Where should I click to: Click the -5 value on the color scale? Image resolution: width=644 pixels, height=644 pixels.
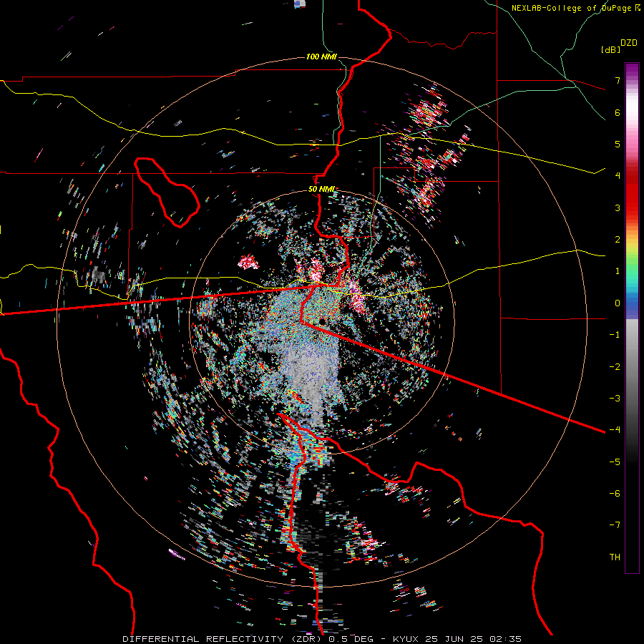click(615, 462)
